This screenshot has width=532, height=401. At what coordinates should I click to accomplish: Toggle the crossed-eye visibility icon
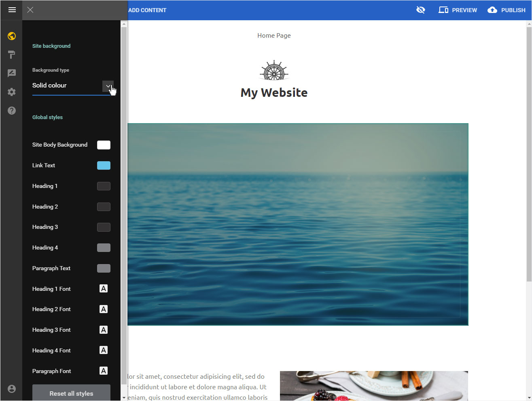click(x=421, y=10)
